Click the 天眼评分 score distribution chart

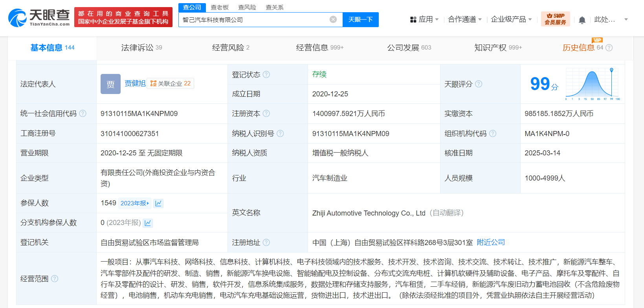pyautogui.click(x=593, y=83)
